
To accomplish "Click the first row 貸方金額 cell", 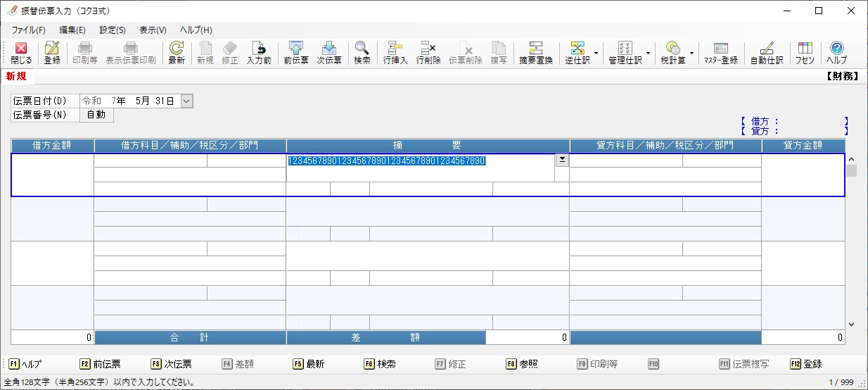I will tap(803, 175).
